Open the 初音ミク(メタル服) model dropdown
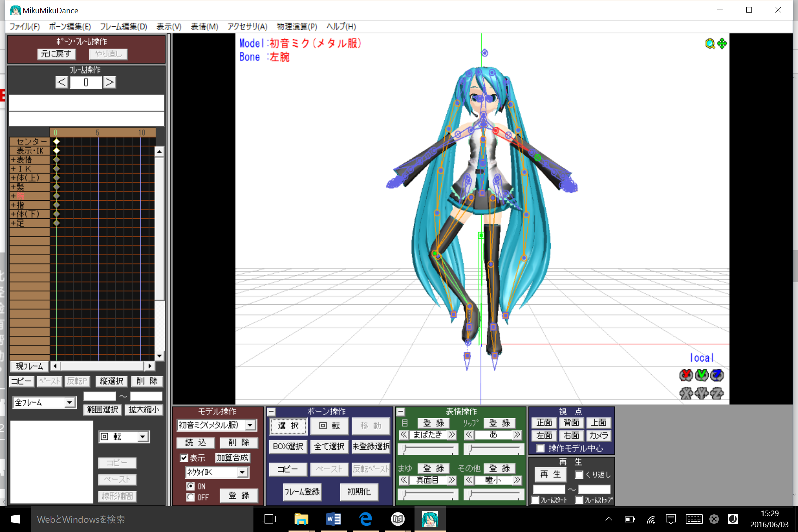 250,425
